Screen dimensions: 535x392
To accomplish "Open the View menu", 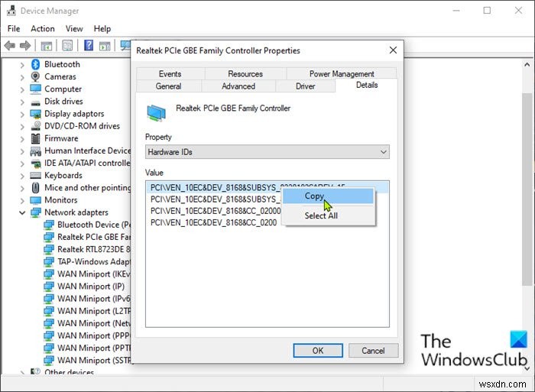I will click(x=74, y=29).
